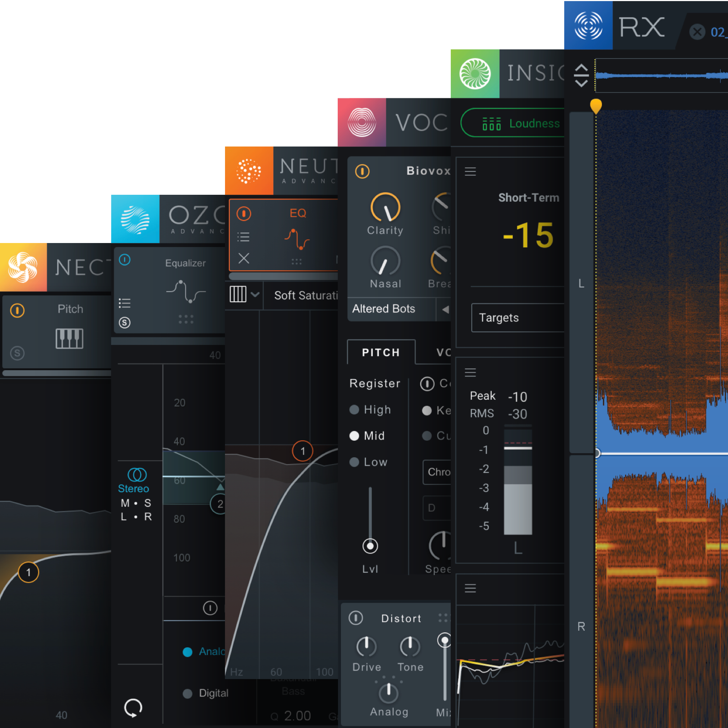Toggle Nectar Pitch module power

point(17,310)
